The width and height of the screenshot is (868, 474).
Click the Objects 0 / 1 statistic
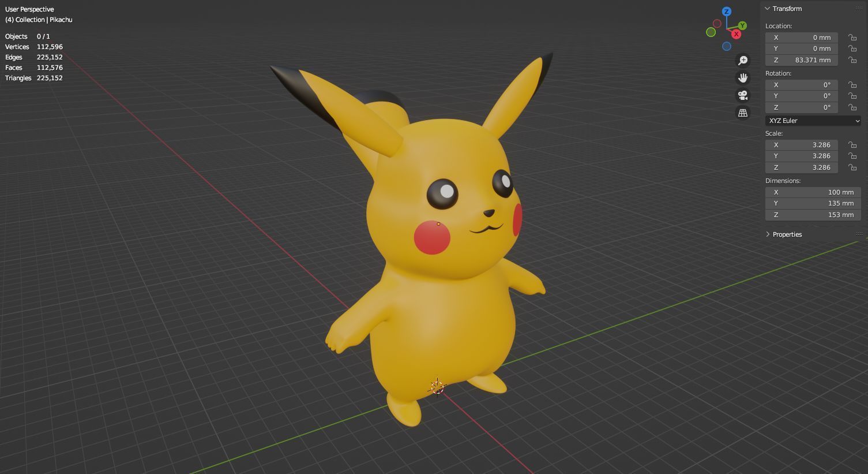[27, 36]
